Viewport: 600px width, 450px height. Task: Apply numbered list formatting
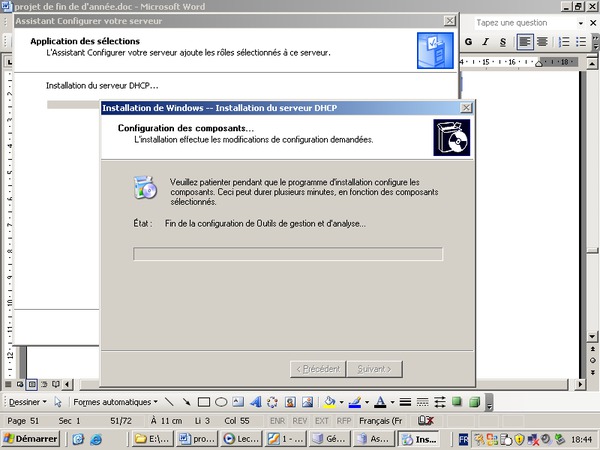pyautogui.click(x=565, y=42)
